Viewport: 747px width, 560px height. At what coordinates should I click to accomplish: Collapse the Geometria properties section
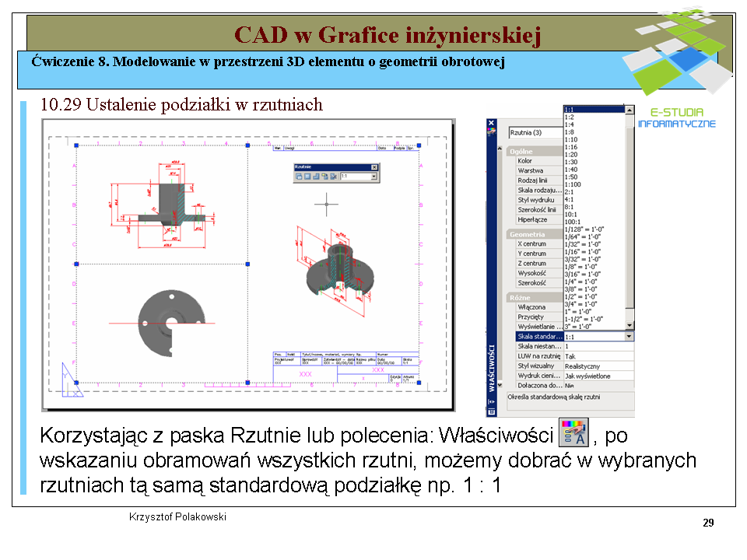pos(534,234)
